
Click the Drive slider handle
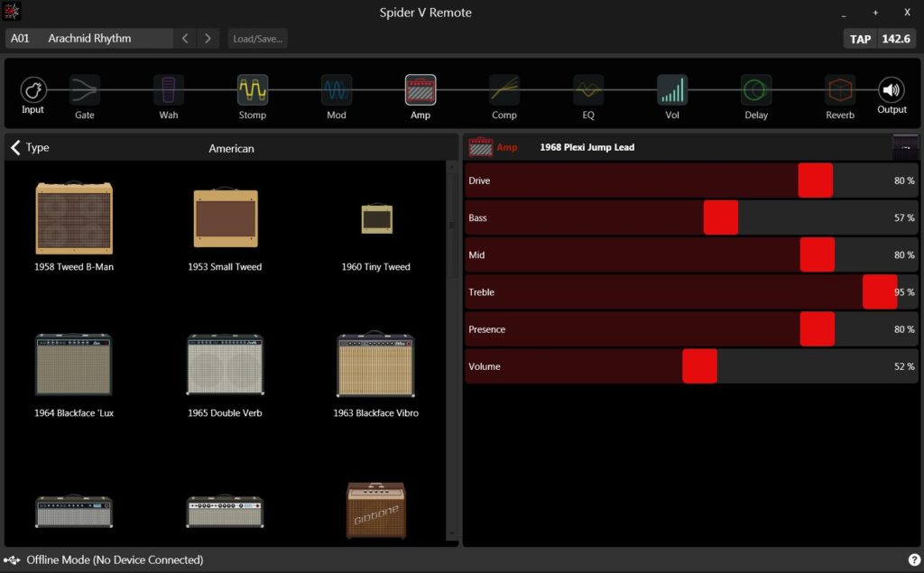click(x=816, y=180)
